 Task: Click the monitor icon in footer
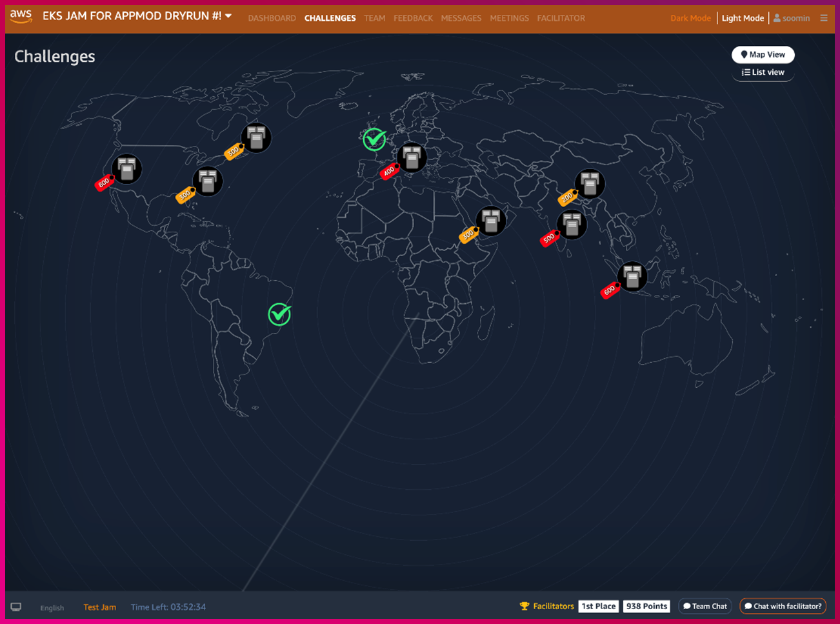(16, 607)
